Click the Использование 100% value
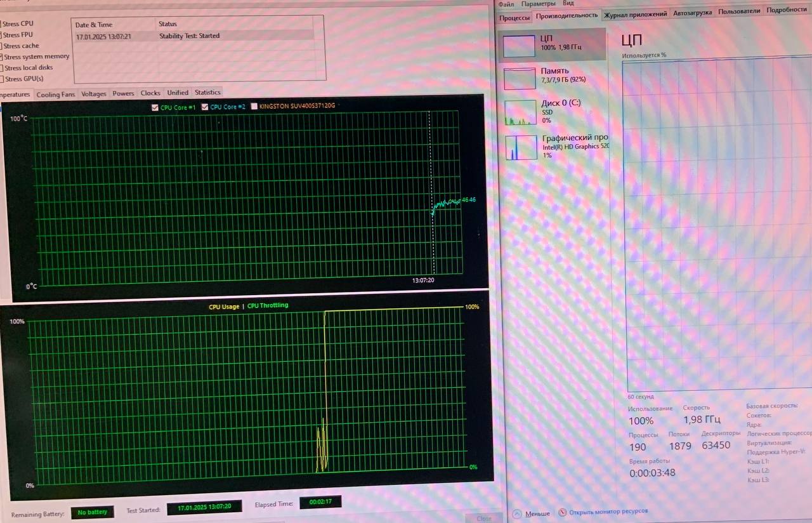Screen dimensions: 812x523 coord(641,421)
